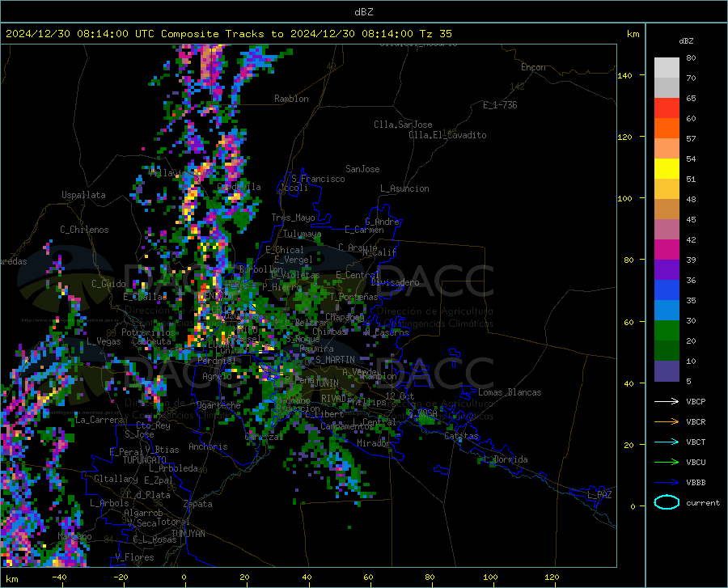Click the cyan VBCT arrow legend icon
The height and width of the screenshot is (588, 728).
pos(667,442)
